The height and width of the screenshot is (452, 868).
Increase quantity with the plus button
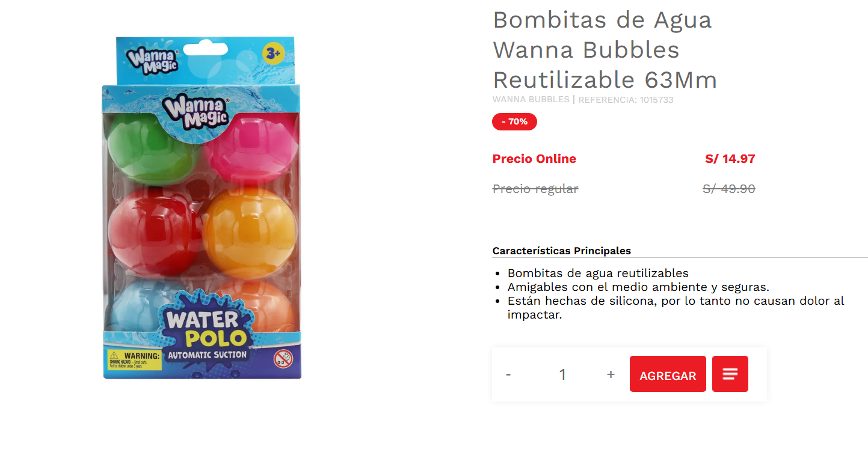coord(611,374)
